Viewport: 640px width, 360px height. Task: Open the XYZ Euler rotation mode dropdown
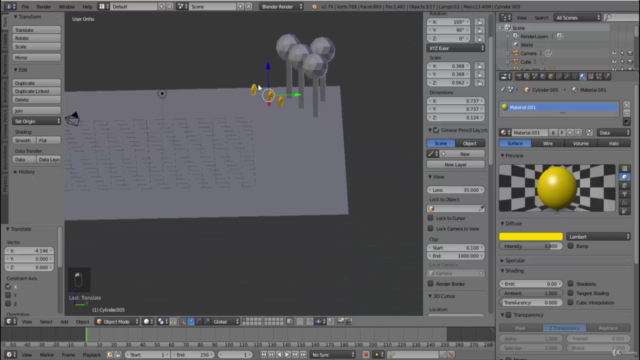456,48
